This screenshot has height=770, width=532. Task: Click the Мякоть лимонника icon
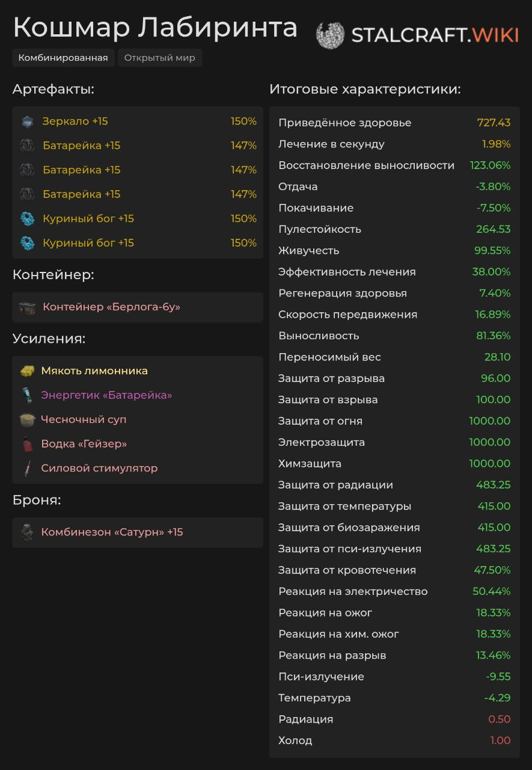pyautogui.click(x=27, y=371)
